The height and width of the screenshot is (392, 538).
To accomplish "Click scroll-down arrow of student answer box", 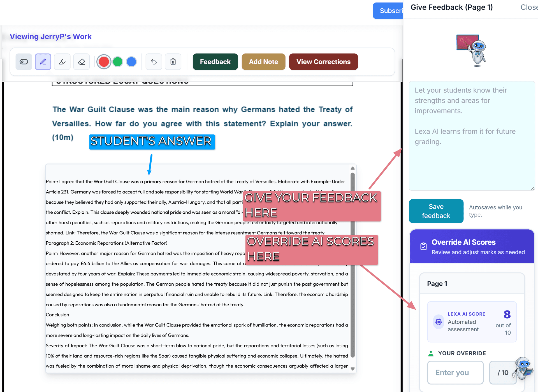I will tap(353, 369).
